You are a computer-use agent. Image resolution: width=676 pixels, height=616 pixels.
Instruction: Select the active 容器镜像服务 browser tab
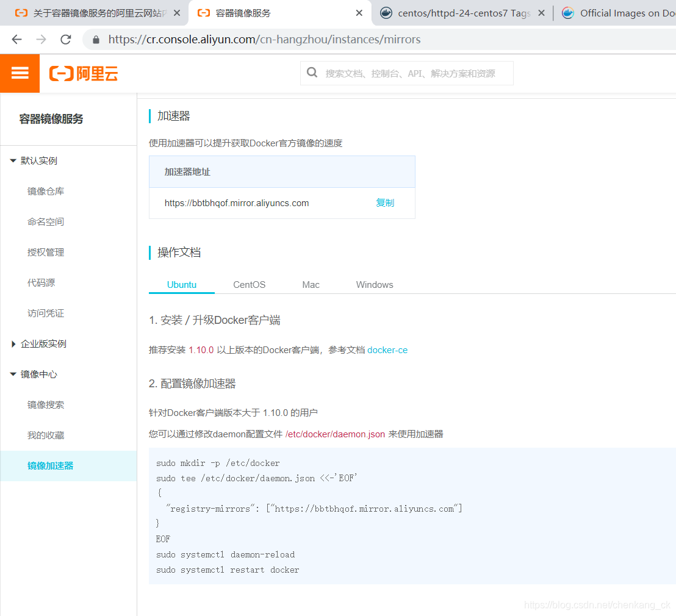(280, 13)
